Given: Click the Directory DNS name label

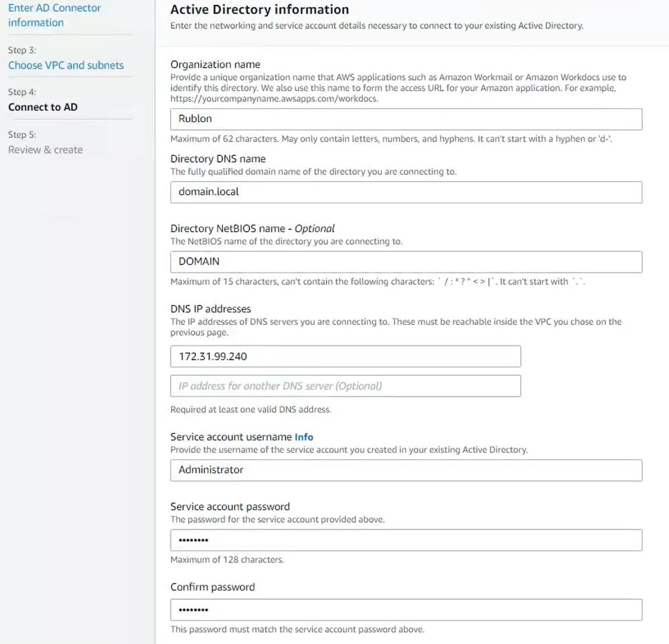Looking at the screenshot, I should point(218,159).
